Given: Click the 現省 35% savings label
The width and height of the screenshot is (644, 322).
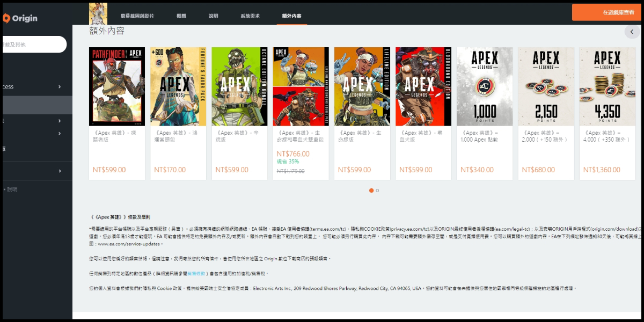Looking at the screenshot, I should pyautogui.click(x=288, y=162).
